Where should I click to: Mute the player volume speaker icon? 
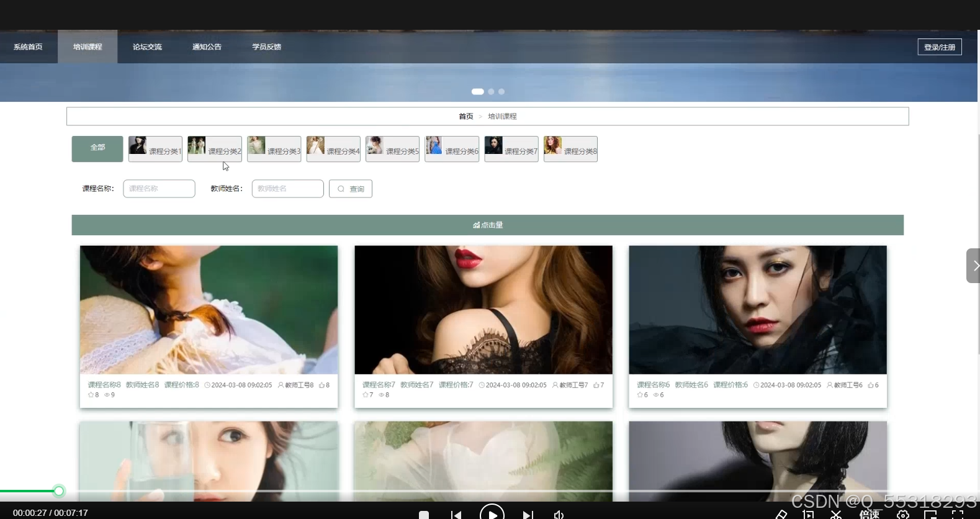(559, 515)
